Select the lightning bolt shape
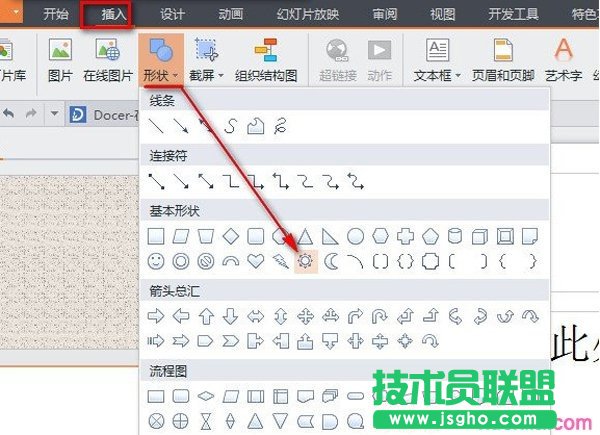This screenshot has height=435, width=600. 280,262
